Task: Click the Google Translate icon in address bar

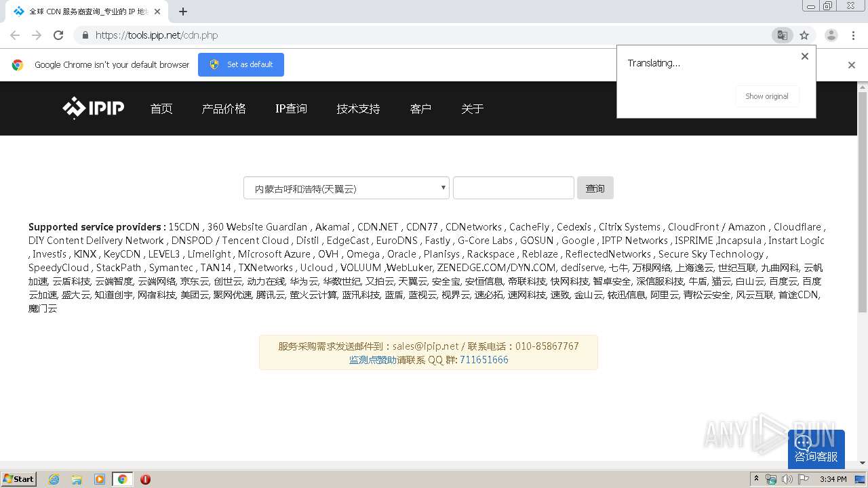Action: pyautogui.click(x=782, y=35)
